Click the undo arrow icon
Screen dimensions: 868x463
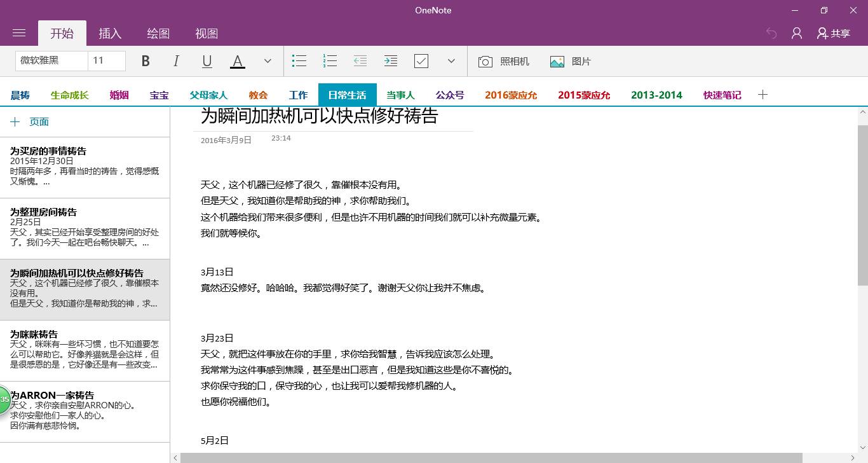tap(771, 33)
